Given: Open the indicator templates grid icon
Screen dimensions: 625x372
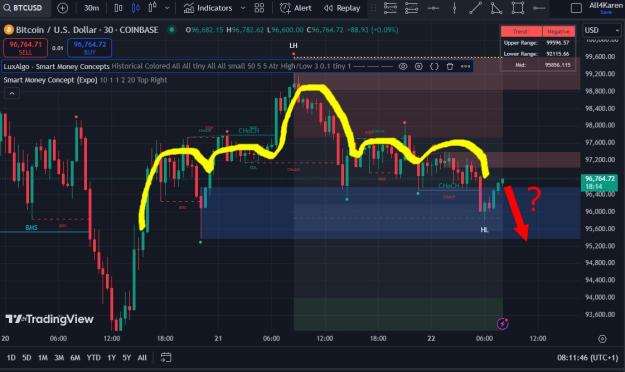Looking at the screenshot, I should tap(259, 8).
